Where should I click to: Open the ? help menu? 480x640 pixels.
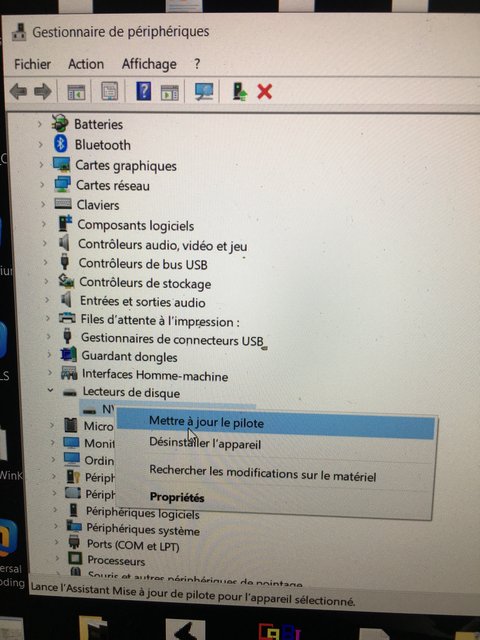click(x=197, y=64)
